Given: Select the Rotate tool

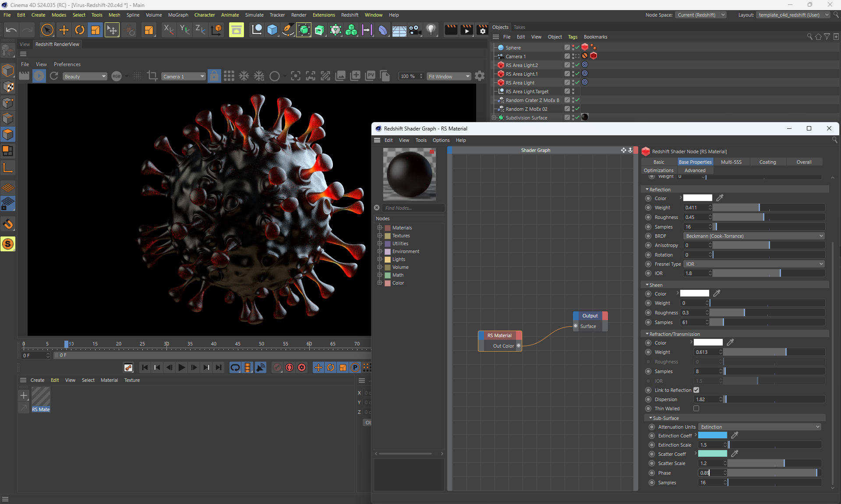Looking at the screenshot, I should (80, 30).
